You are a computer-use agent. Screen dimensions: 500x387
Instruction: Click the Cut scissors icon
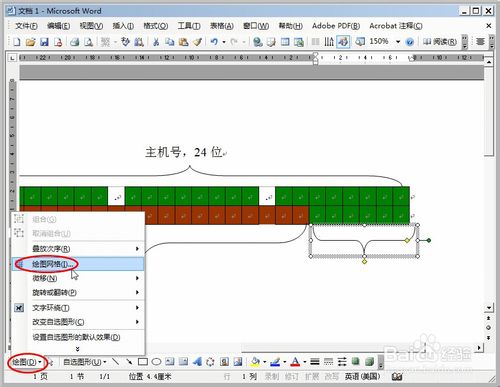(x=156, y=42)
